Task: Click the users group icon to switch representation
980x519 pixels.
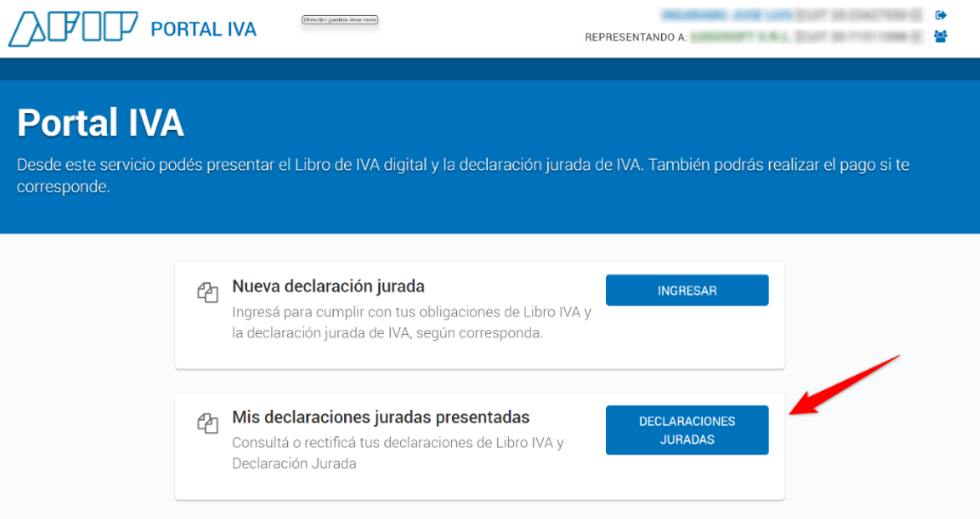Action: [x=941, y=37]
